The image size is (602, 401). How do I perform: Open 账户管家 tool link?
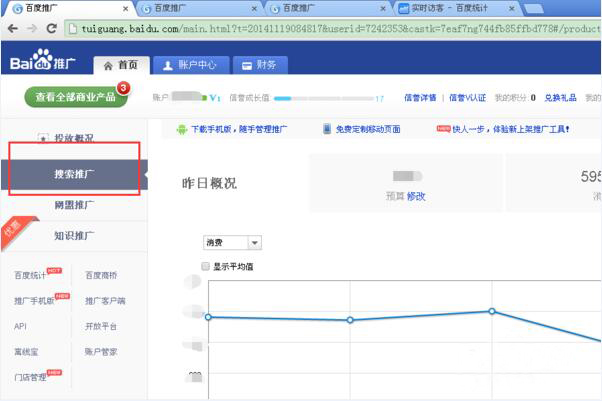coord(101,352)
